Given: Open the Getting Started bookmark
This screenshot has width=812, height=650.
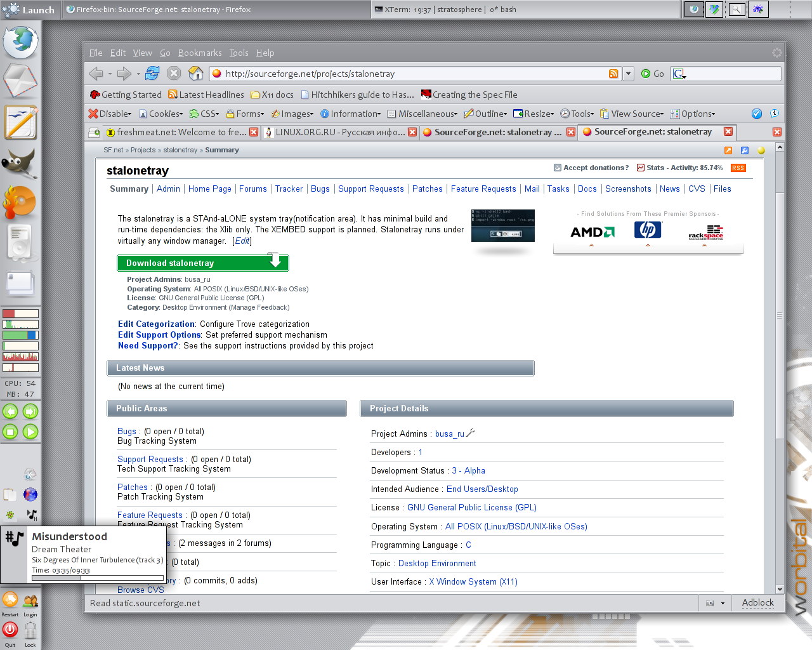Looking at the screenshot, I should [x=126, y=95].
